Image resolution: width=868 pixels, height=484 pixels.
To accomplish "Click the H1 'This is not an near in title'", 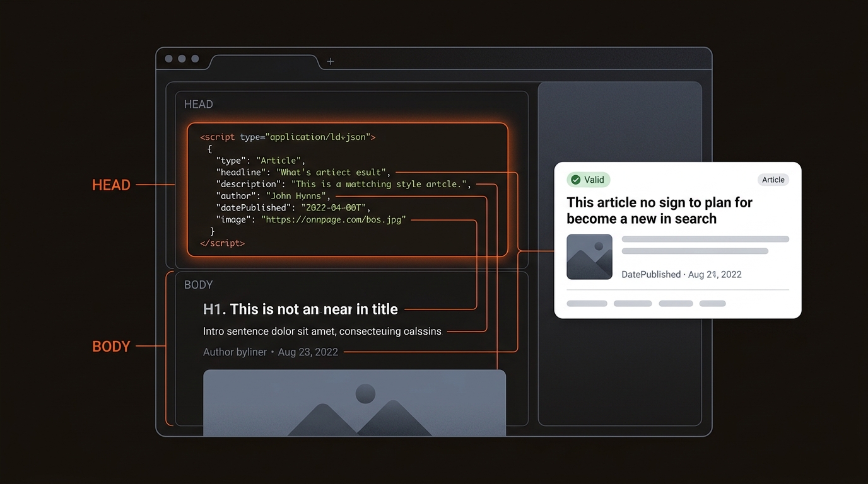I will pyautogui.click(x=300, y=309).
